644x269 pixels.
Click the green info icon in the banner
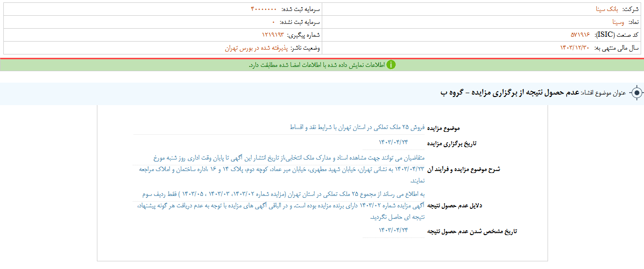coord(391,65)
